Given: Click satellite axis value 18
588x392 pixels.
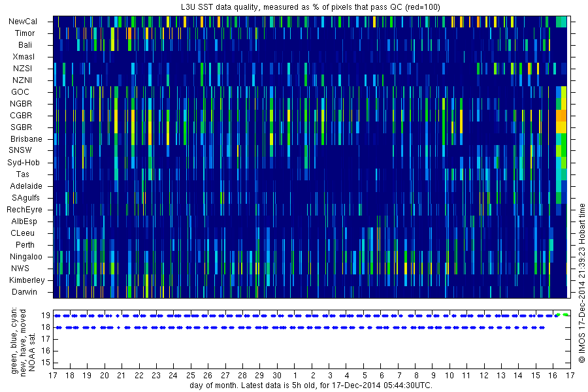Looking at the screenshot, I should pos(46,327).
